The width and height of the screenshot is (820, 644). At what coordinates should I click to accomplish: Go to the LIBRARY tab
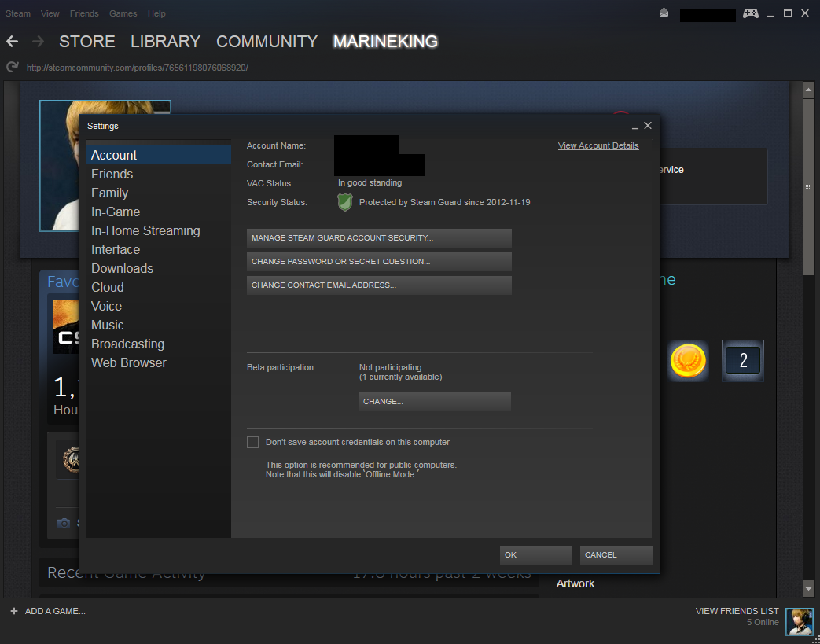coord(165,42)
